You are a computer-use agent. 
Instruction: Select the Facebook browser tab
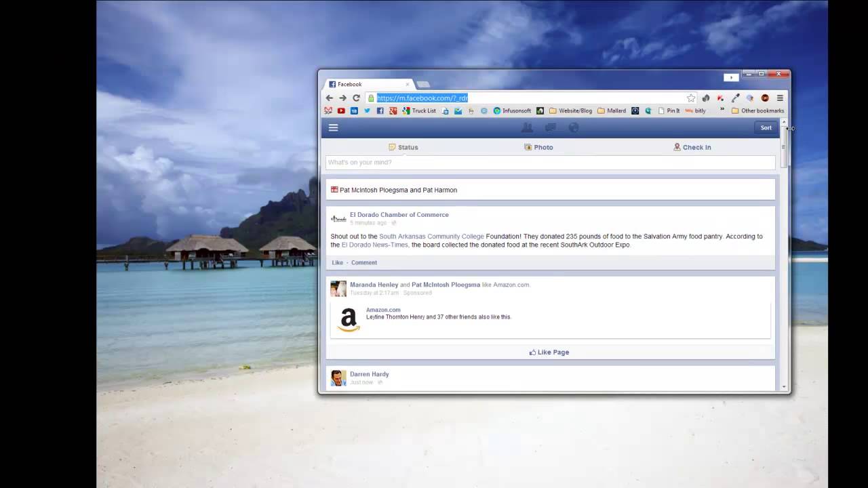pos(368,84)
